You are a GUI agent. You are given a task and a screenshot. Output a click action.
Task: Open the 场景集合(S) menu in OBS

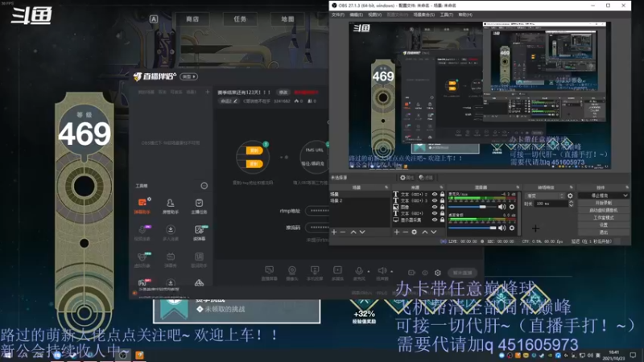point(424,14)
